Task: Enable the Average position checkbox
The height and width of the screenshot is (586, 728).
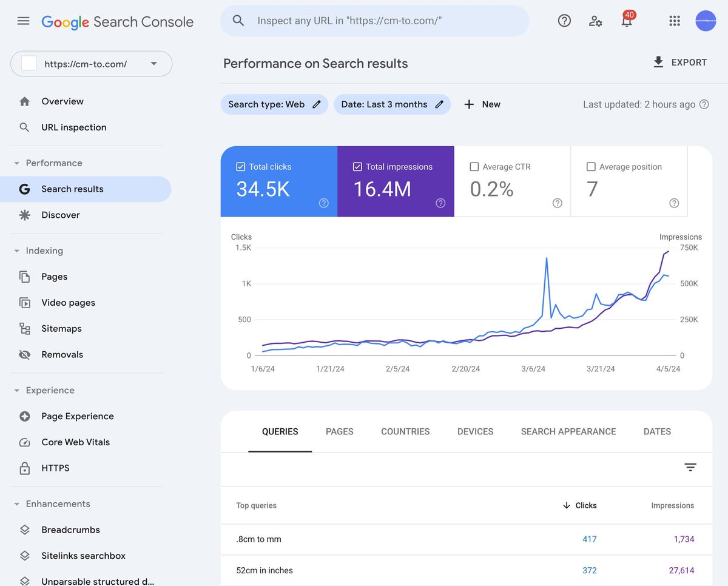Action: click(591, 167)
